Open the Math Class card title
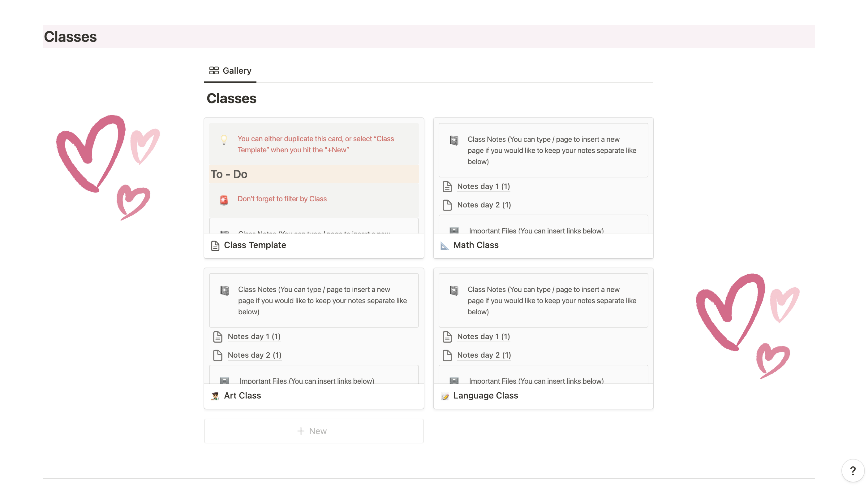This screenshot has height=488, width=868. pos(476,245)
